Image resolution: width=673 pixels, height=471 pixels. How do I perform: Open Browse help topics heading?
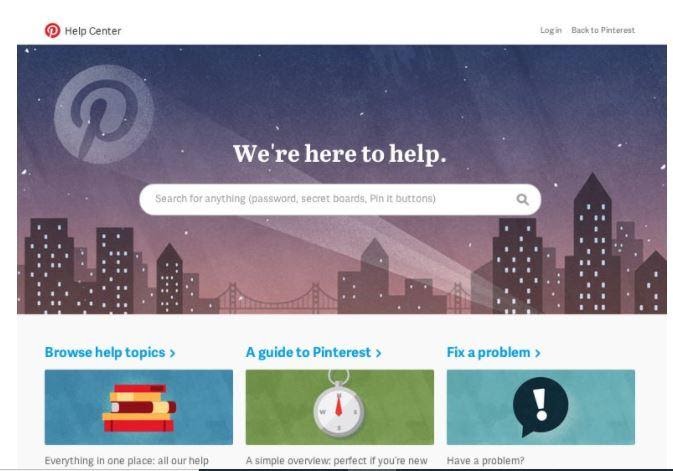tap(105, 352)
